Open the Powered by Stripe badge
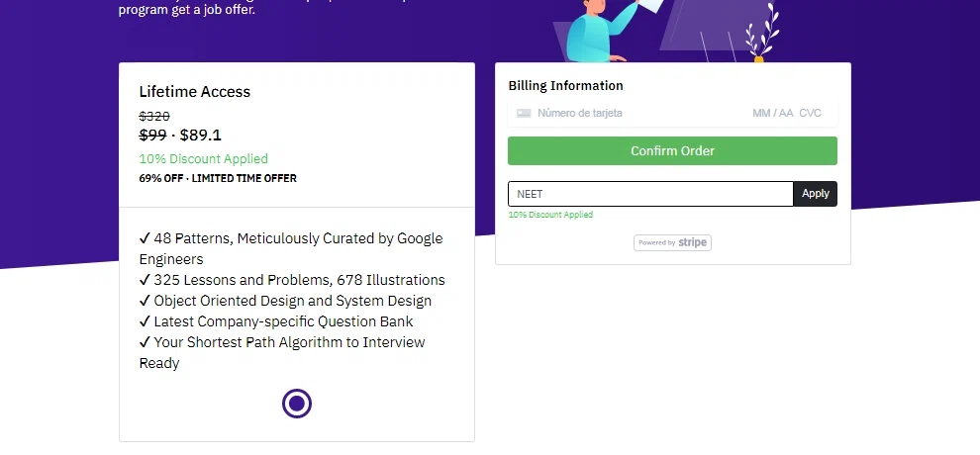This screenshot has height=455, width=980. (x=672, y=242)
